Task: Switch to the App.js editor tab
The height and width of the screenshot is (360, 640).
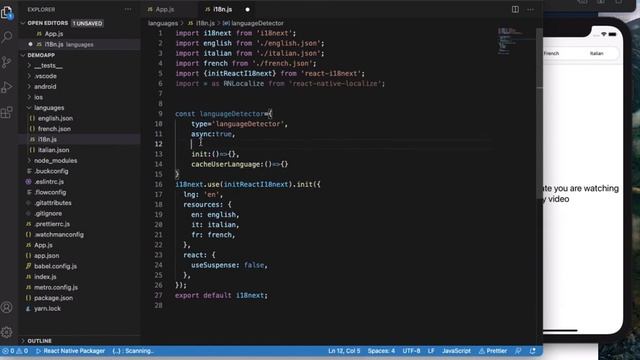Action: tap(165, 9)
